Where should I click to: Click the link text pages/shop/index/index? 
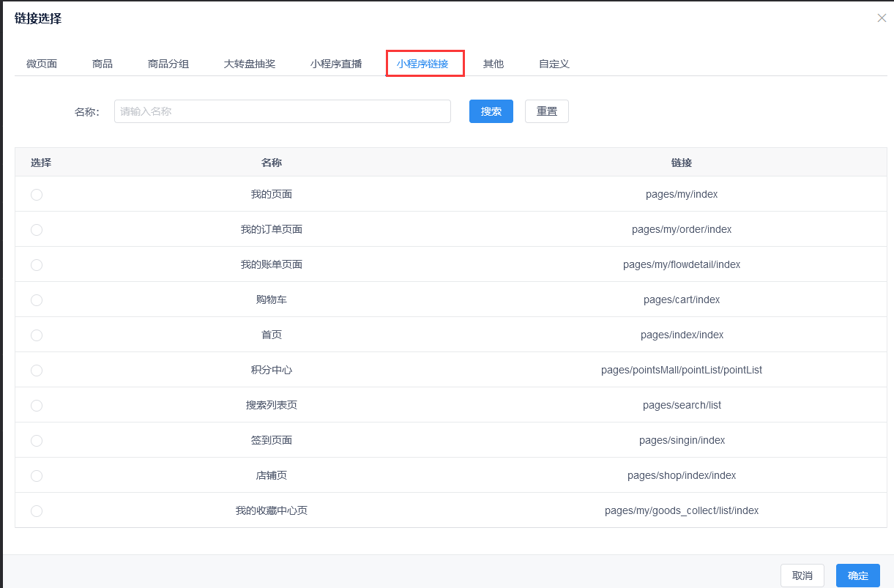pyautogui.click(x=682, y=475)
